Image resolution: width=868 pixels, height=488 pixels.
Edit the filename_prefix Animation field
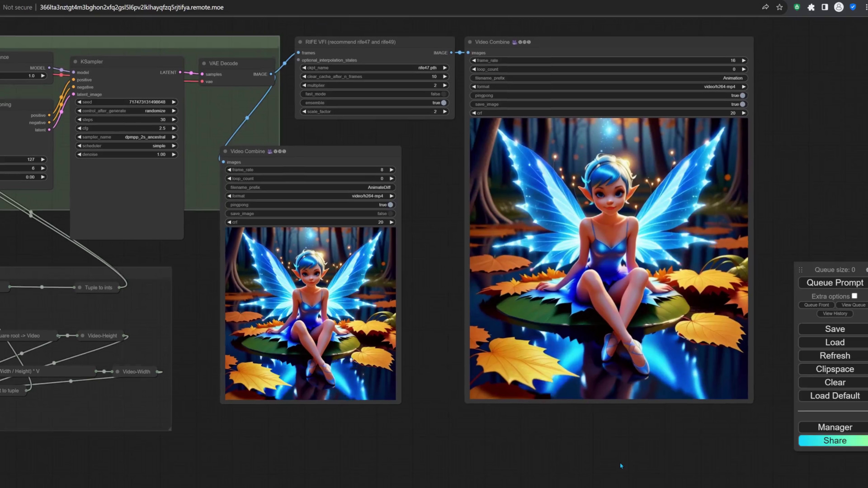609,78
